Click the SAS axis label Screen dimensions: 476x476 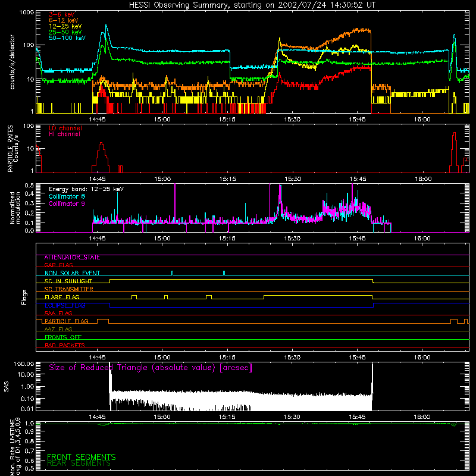point(7,387)
